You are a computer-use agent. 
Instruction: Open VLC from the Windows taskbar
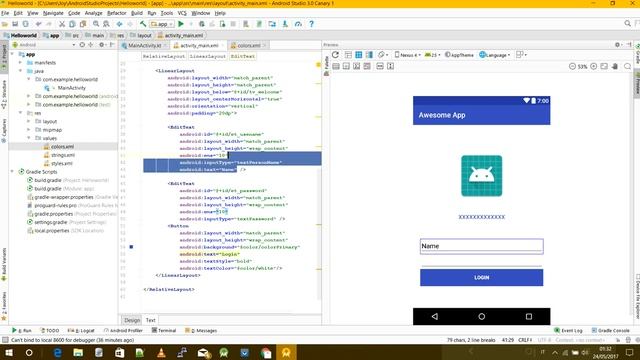click(161, 353)
